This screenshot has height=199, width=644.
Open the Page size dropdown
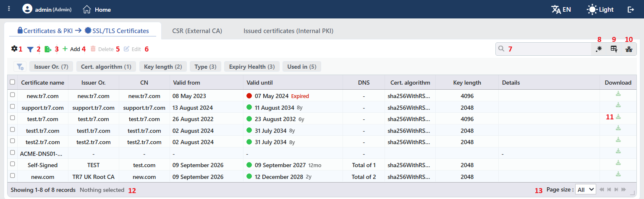586,190
